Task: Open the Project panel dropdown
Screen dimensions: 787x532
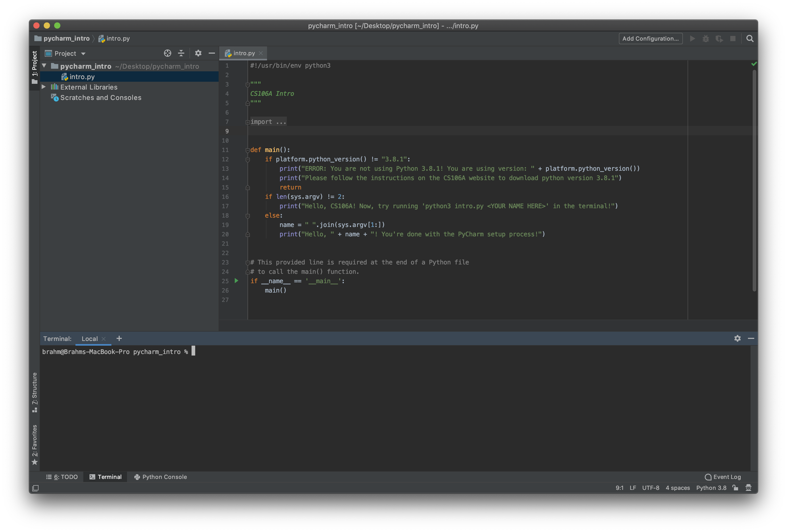Action: pyautogui.click(x=83, y=53)
